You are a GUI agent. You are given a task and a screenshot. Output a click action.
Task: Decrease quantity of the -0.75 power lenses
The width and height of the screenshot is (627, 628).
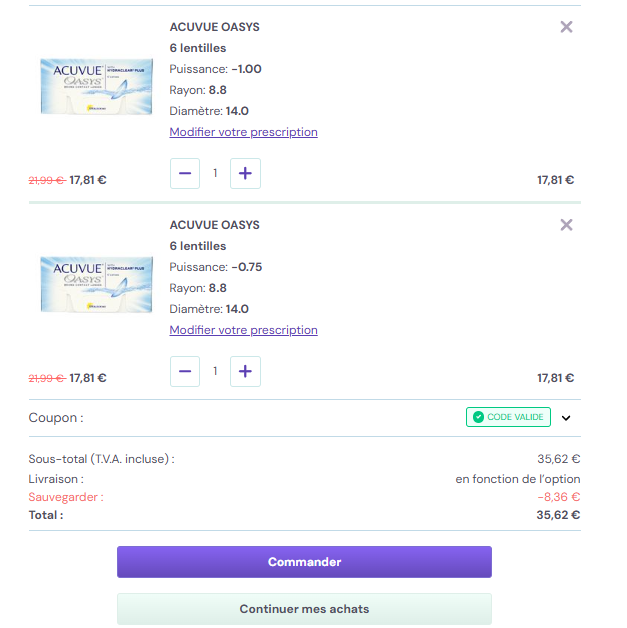tap(185, 371)
